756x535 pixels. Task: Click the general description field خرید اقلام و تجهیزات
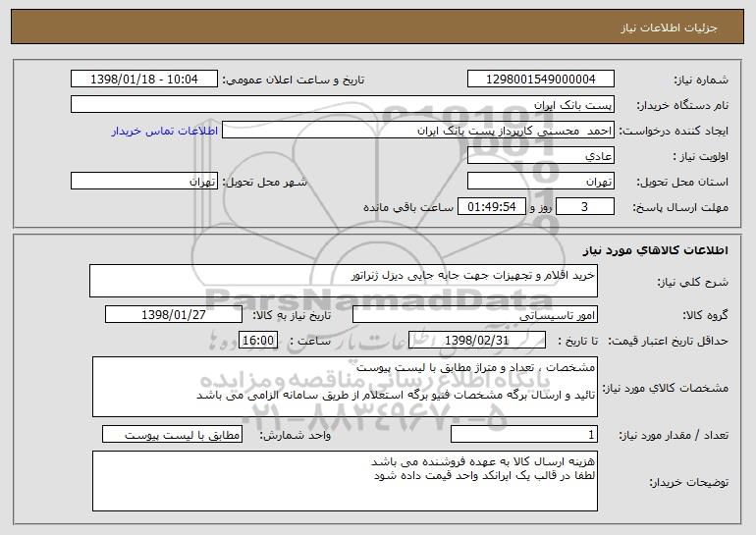pyautogui.click(x=344, y=281)
